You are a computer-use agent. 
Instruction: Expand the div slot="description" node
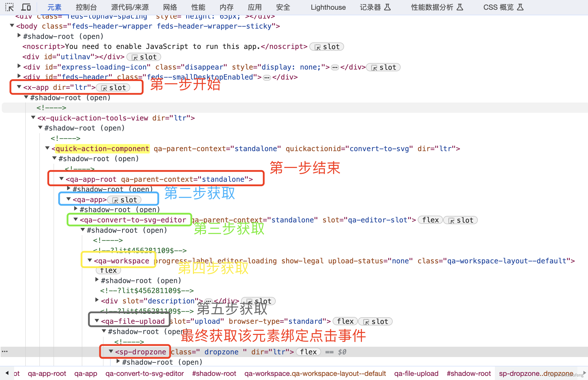[x=97, y=300]
